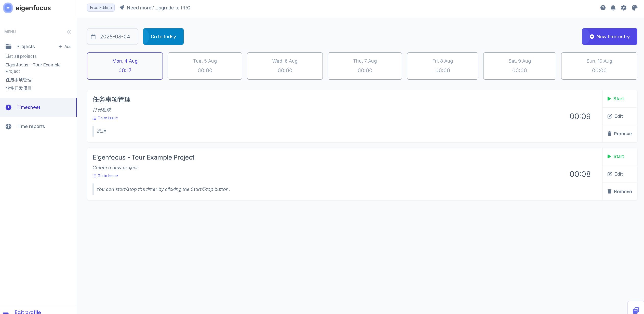The image size is (644, 314).
Task: Open the settings gear icon
Action: coord(624,8)
